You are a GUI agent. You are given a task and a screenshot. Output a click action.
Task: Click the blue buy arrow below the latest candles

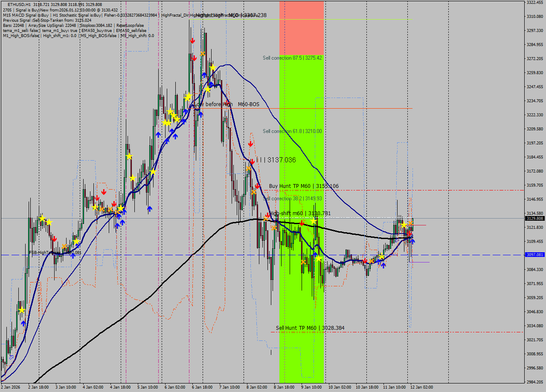[x=412, y=242]
